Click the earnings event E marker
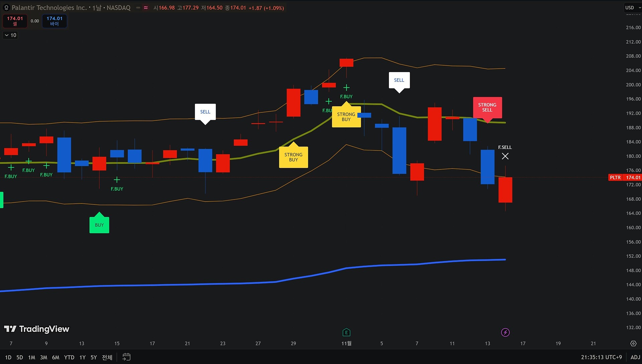Image resolution: width=642 pixels, height=364 pixels. [346, 332]
